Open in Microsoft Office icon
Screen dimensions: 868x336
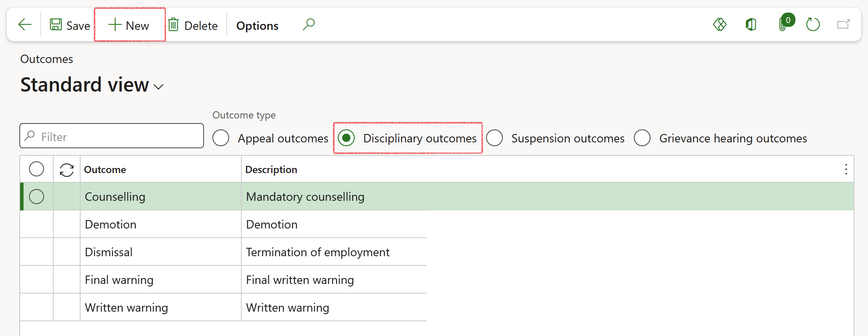[751, 25]
